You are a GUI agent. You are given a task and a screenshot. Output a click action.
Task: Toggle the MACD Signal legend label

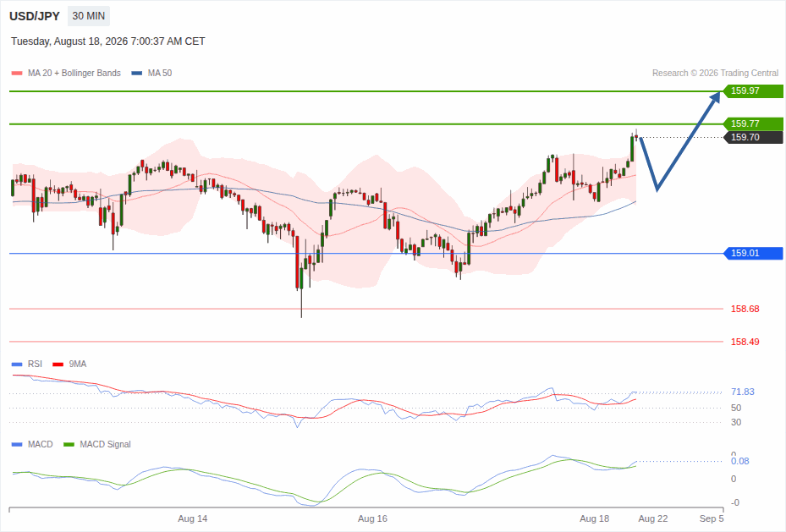click(x=105, y=444)
